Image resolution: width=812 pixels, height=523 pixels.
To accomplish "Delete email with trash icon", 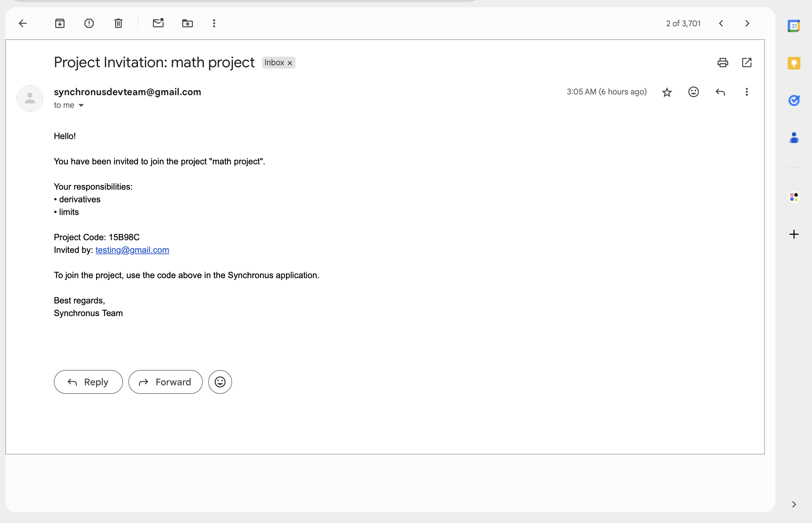I will [118, 23].
